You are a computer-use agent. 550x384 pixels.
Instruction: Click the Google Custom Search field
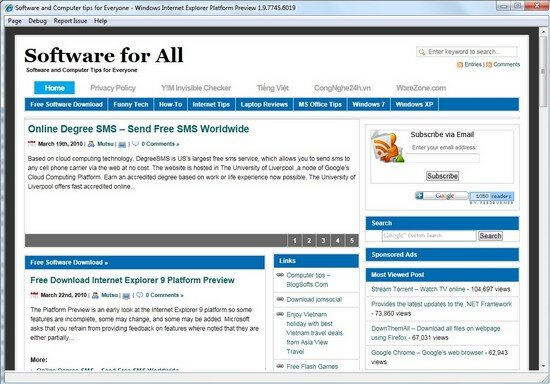coord(429,236)
